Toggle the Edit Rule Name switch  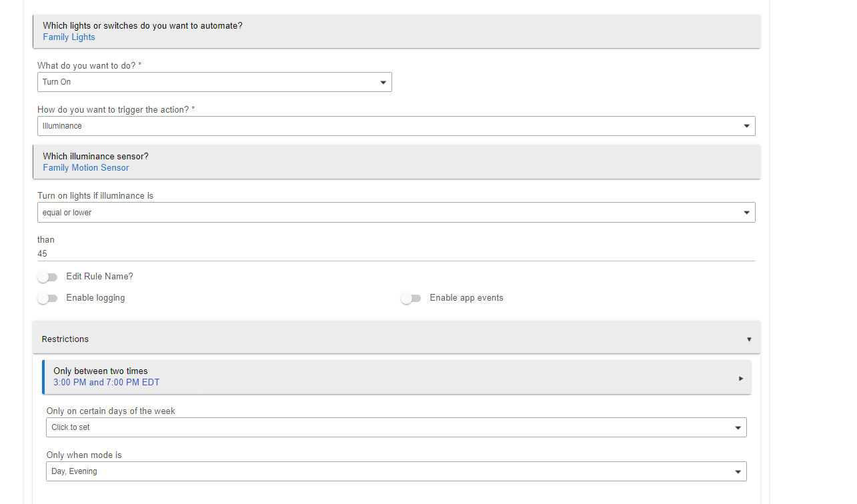(x=47, y=277)
